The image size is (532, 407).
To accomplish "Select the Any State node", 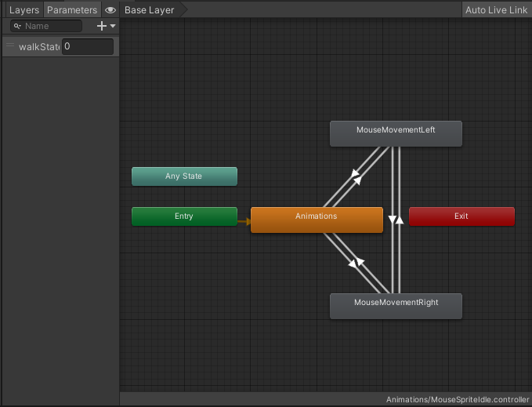I will click(184, 176).
